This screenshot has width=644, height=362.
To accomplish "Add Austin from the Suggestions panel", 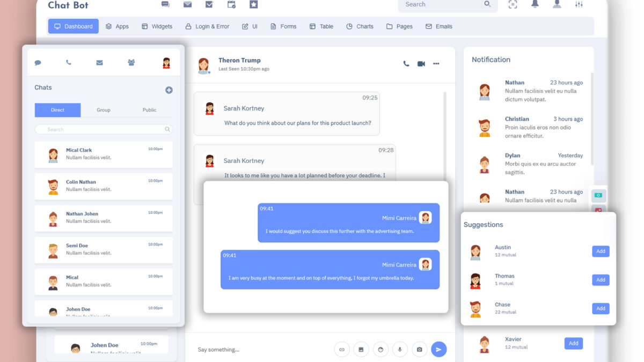I will (601, 251).
